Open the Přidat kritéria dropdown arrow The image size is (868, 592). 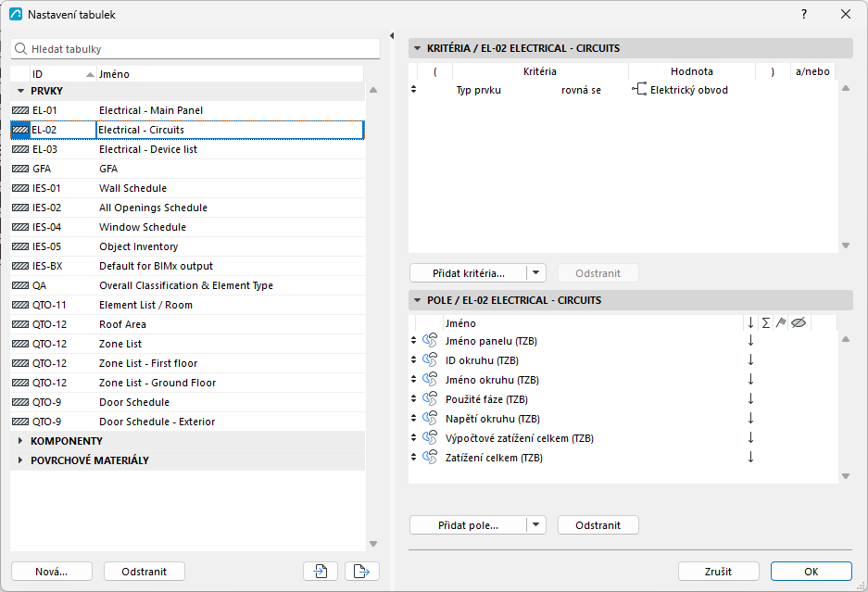click(x=535, y=273)
